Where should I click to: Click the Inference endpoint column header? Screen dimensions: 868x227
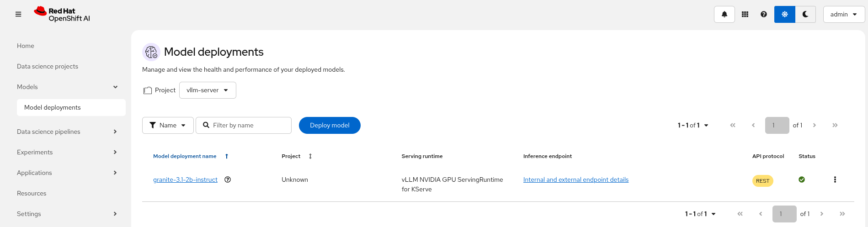click(x=548, y=156)
